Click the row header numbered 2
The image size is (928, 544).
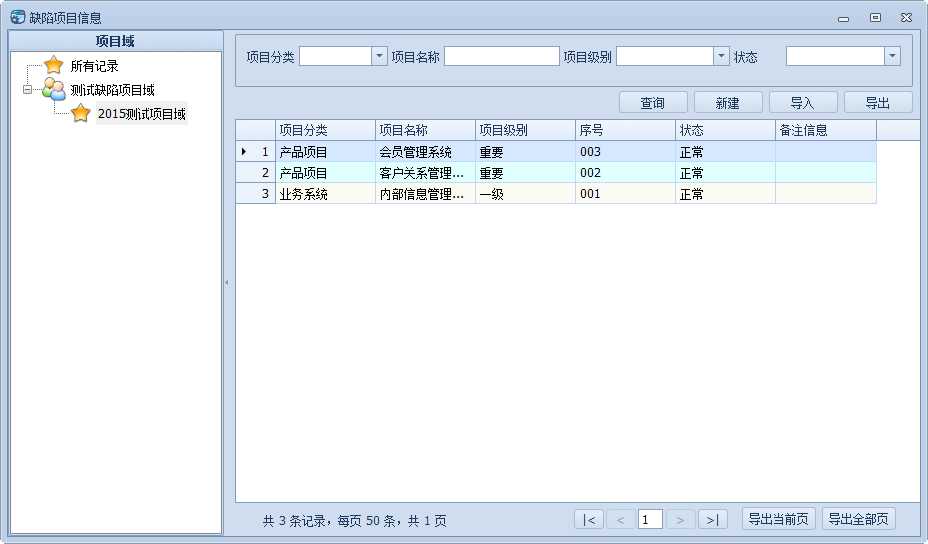click(256, 173)
